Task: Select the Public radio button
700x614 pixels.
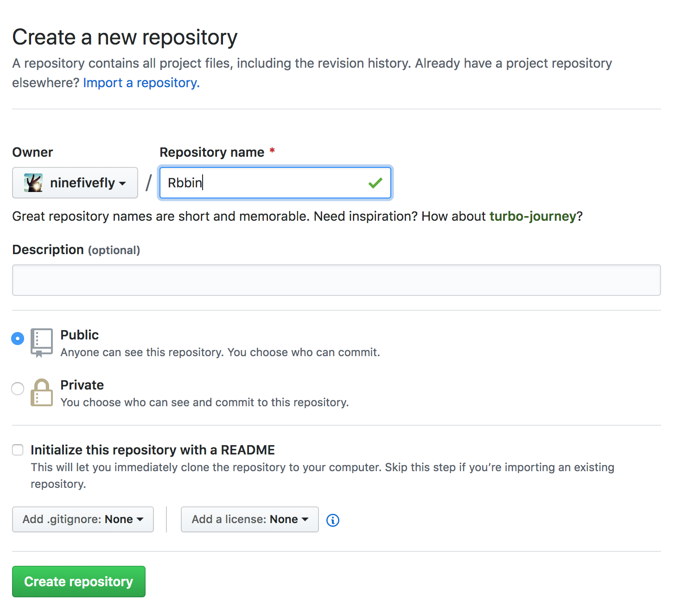Action: click(x=18, y=339)
